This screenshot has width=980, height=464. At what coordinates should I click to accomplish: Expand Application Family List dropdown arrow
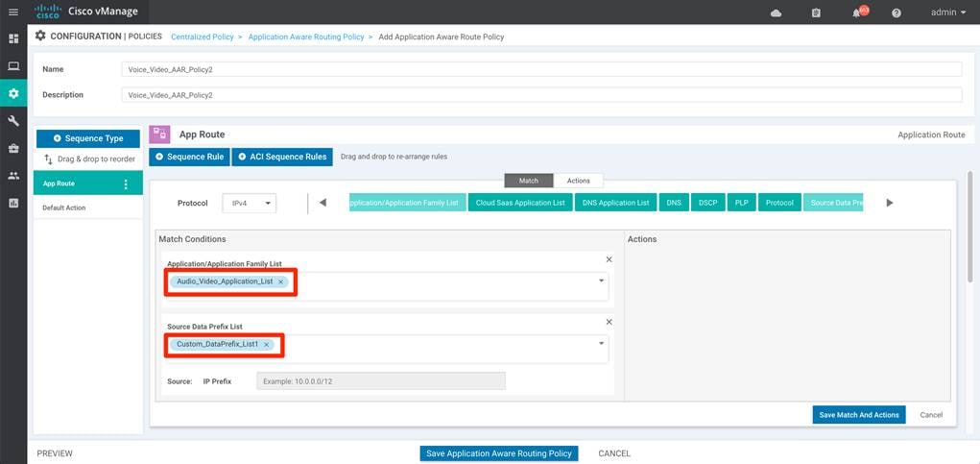601,281
